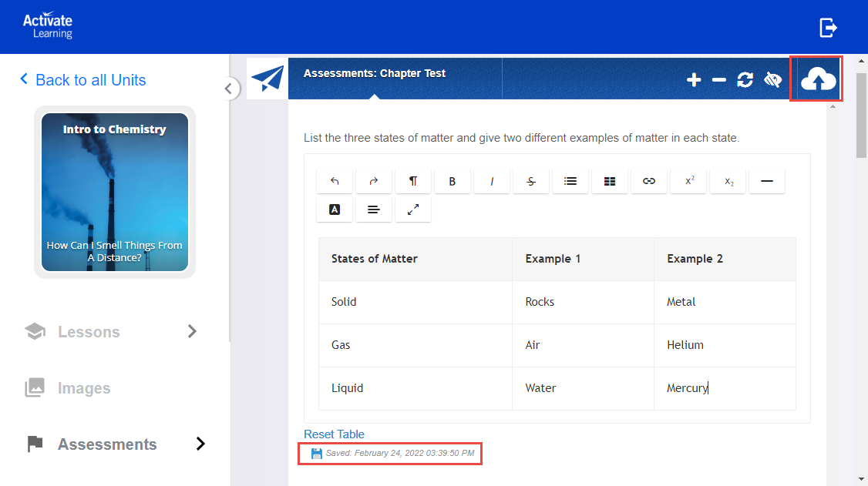
Task: Apply subscript formatting
Action: [728, 181]
